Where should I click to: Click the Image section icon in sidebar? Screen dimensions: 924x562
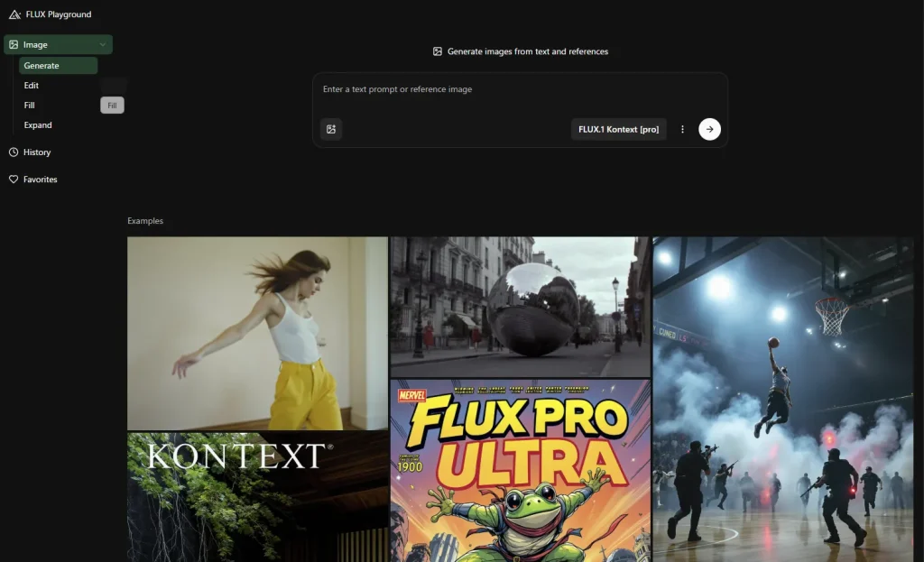click(14, 44)
